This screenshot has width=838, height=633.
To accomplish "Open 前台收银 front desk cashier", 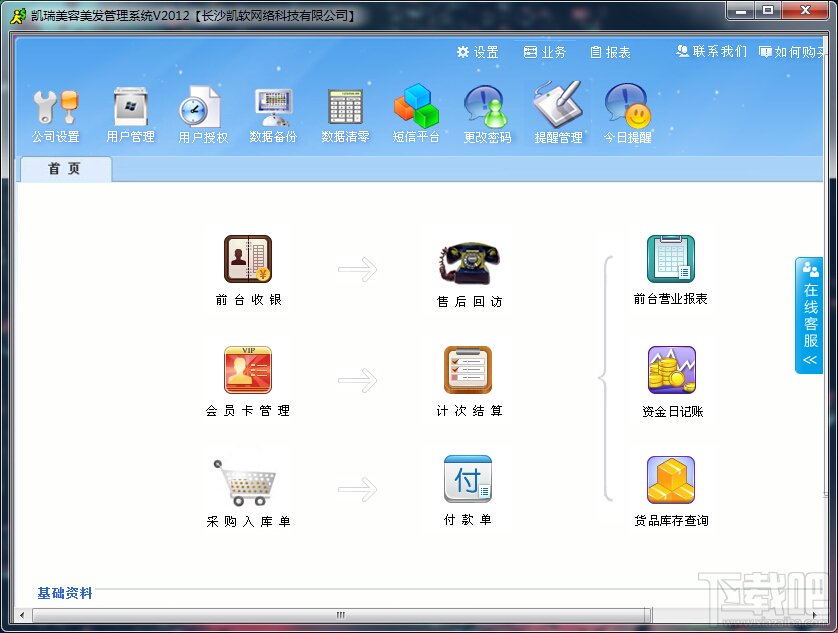I will point(248,271).
